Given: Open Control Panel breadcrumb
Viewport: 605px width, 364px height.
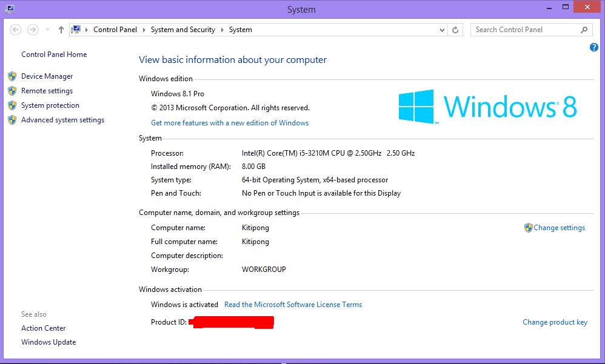Looking at the screenshot, I should pyautogui.click(x=115, y=30).
